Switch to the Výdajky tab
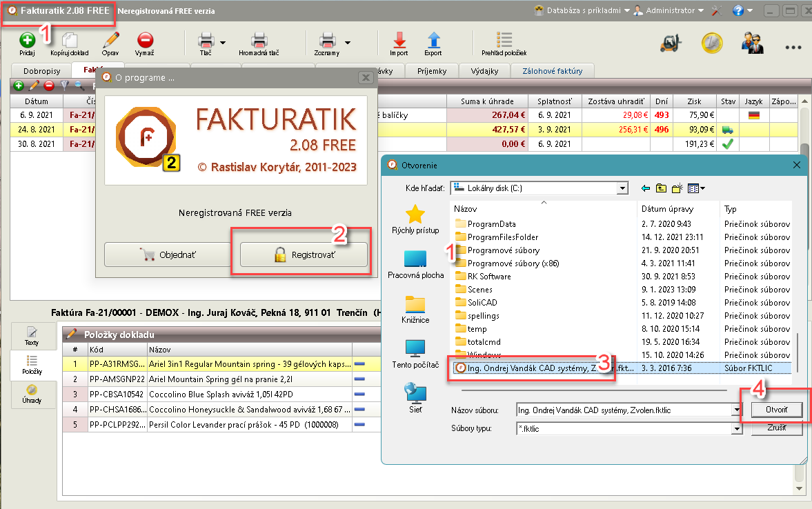The height and width of the screenshot is (509, 812). pos(484,71)
